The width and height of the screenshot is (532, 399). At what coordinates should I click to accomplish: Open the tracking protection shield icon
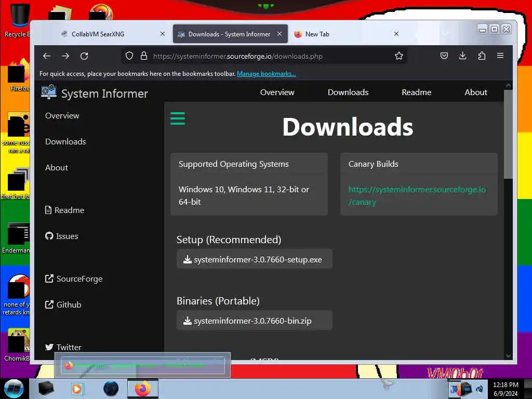click(129, 56)
